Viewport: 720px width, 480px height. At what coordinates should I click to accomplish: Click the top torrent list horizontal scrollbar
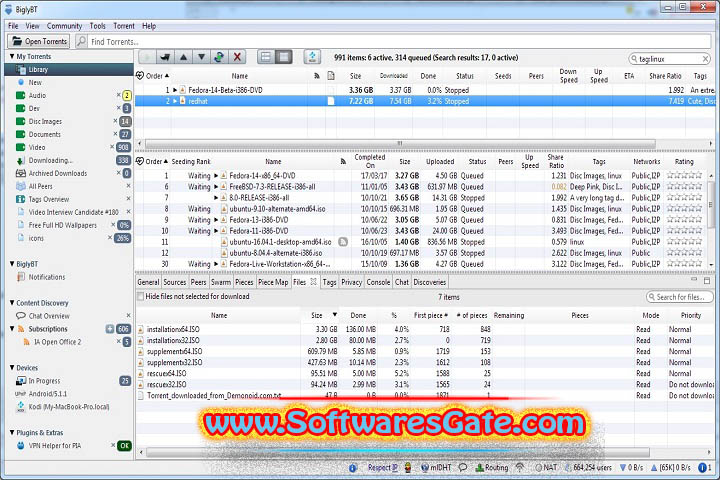[400, 143]
